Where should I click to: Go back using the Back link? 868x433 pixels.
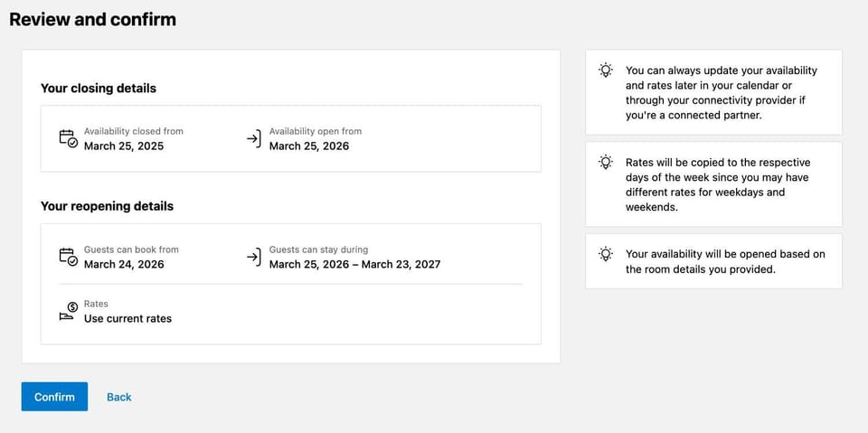tap(119, 397)
